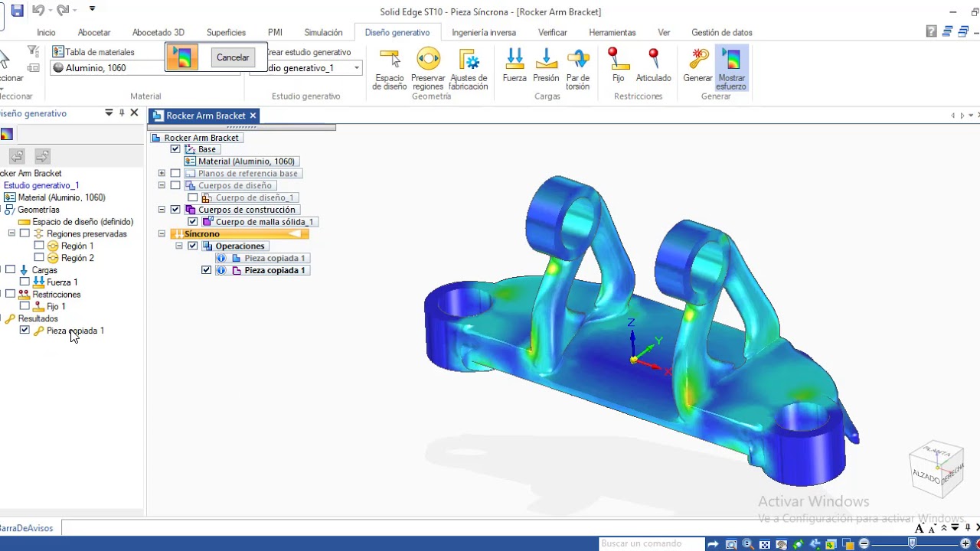Viewport: 980px width, 551px height.
Task: Enable Cuerpo de diseño_1 checkbox
Action: tap(193, 198)
